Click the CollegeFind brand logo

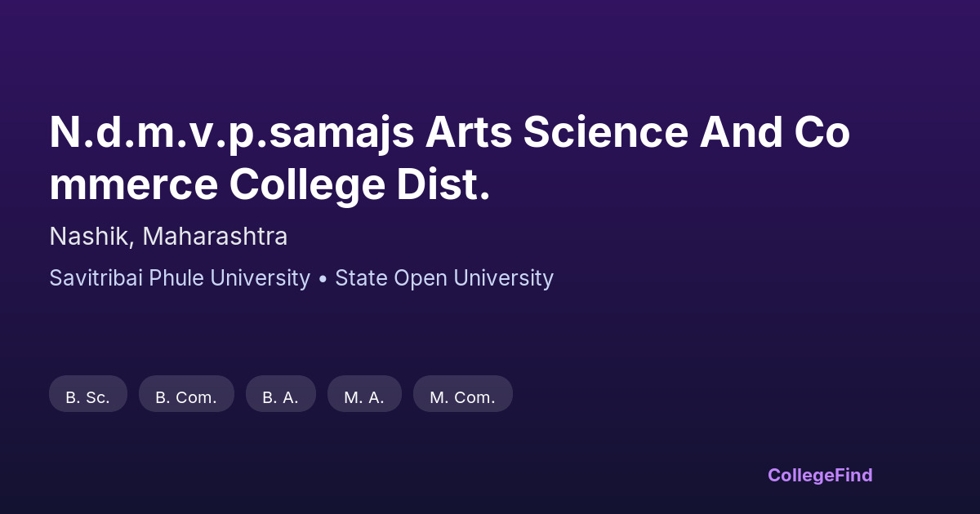(820, 475)
